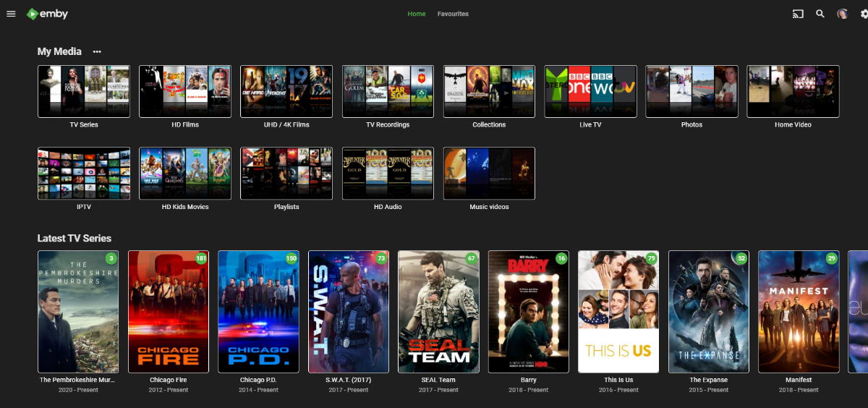
Task: Click the HD Kids Movies label
Action: (185, 207)
